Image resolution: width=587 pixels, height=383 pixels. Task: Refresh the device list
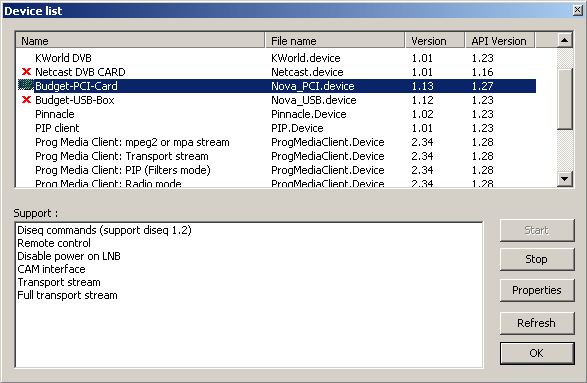pyautogui.click(x=537, y=323)
